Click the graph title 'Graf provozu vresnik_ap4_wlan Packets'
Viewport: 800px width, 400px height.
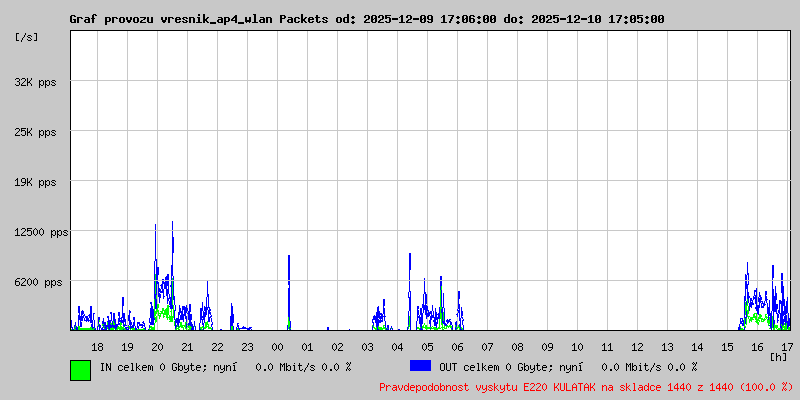coord(199,19)
